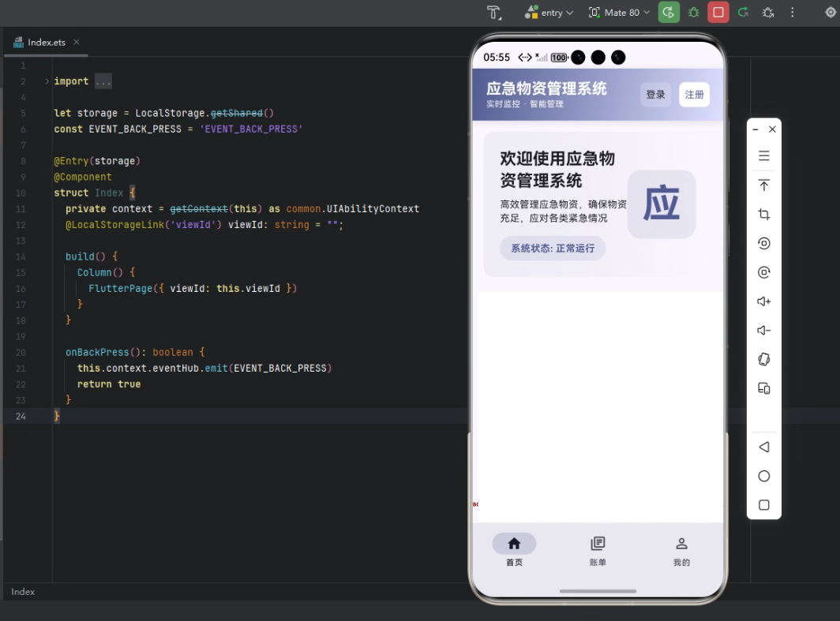
Task: Click the closing brace on line 24
Action: [x=57, y=416]
